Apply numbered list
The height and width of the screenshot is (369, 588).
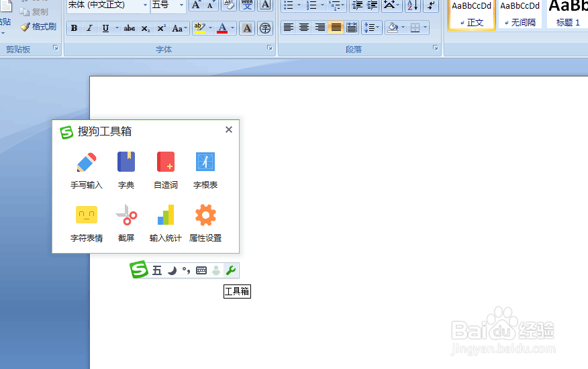click(x=311, y=5)
